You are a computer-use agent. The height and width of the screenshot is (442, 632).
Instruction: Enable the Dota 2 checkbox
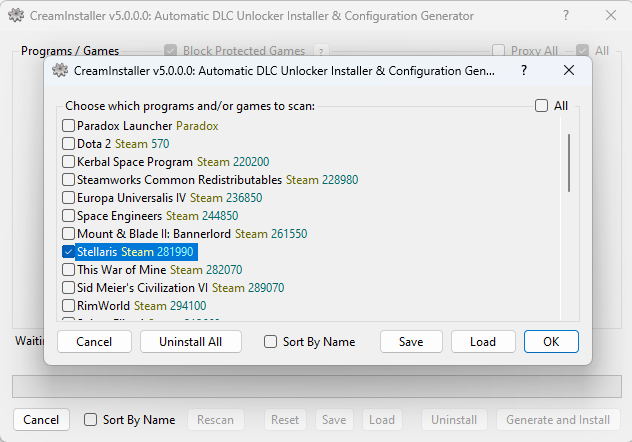[x=69, y=144]
